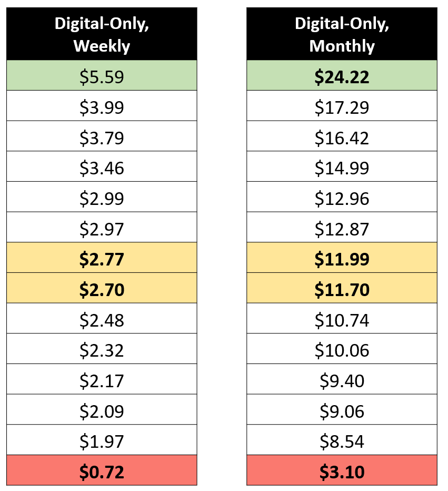Select the $17.29 monthly price cell
The width and height of the screenshot is (448, 491).
click(x=342, y=107)
